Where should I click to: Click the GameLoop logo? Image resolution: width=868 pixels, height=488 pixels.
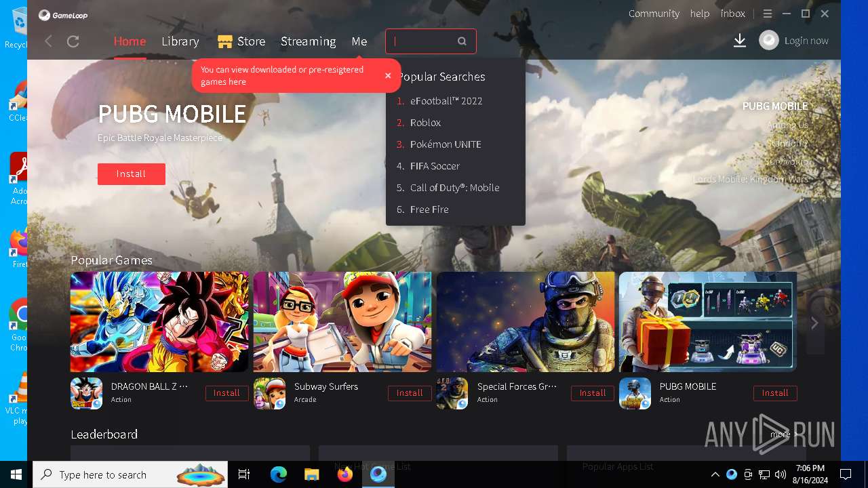point(63,15)
